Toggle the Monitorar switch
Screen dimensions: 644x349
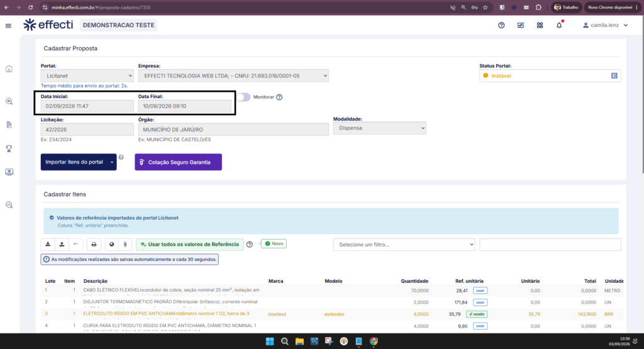point(243,97)
